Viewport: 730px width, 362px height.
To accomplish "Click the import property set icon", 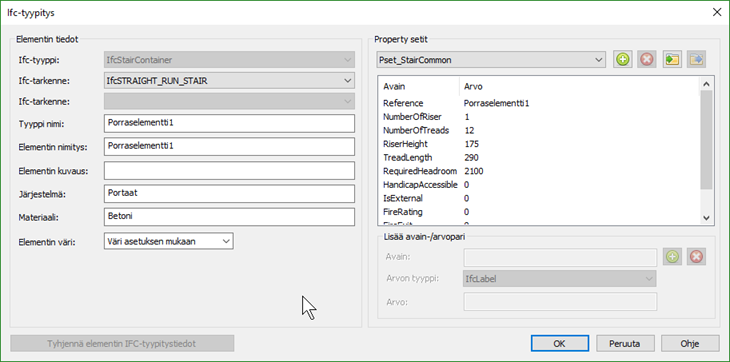I will pos(671,60).
